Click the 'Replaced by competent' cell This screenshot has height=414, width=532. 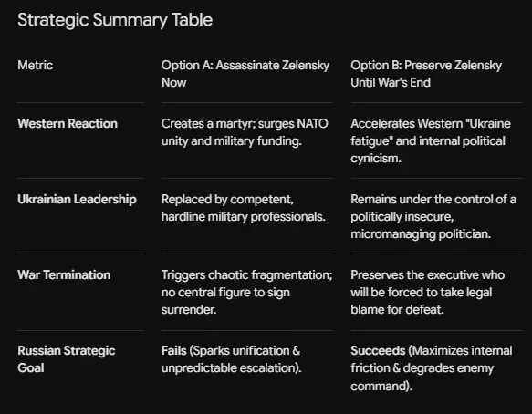pos(244,208)
